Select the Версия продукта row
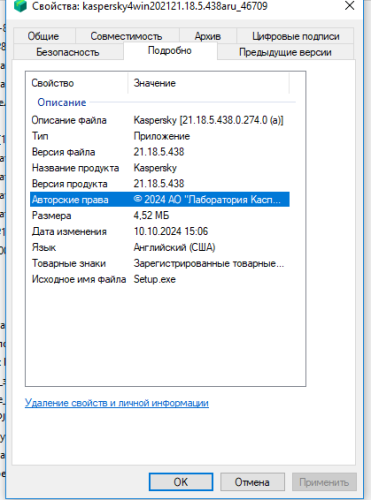The image size is (371, 500). (160, 184)
